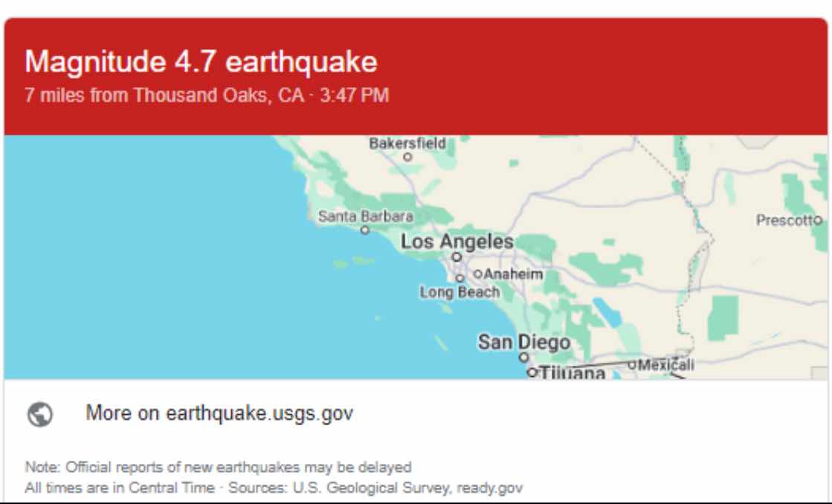This screenshot has width=832, height=504.
Task: Click the Long Beach map marker
Action: pos(460,279)
